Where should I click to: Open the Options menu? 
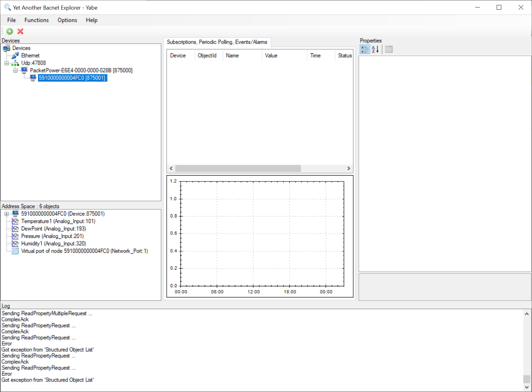(67, 20)
